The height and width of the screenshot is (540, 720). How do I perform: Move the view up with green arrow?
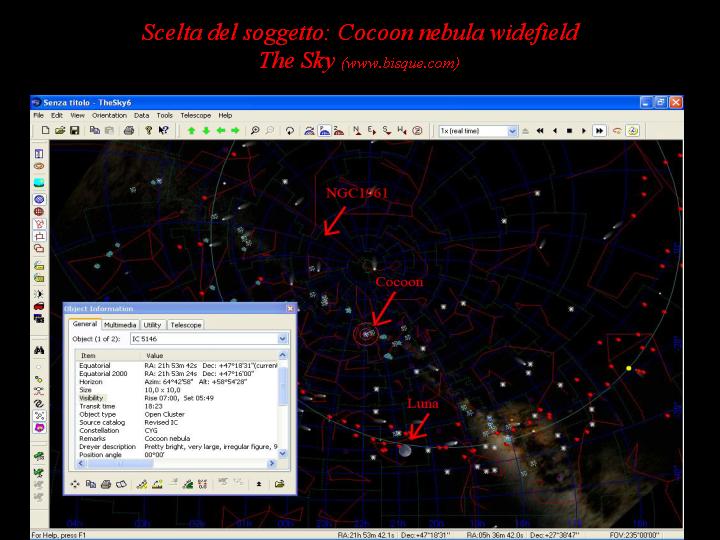191,131
